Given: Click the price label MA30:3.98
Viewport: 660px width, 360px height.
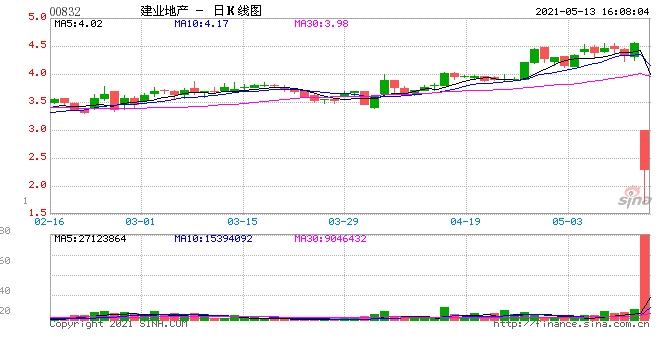Looking at the screenshot, I should [321, 24].
